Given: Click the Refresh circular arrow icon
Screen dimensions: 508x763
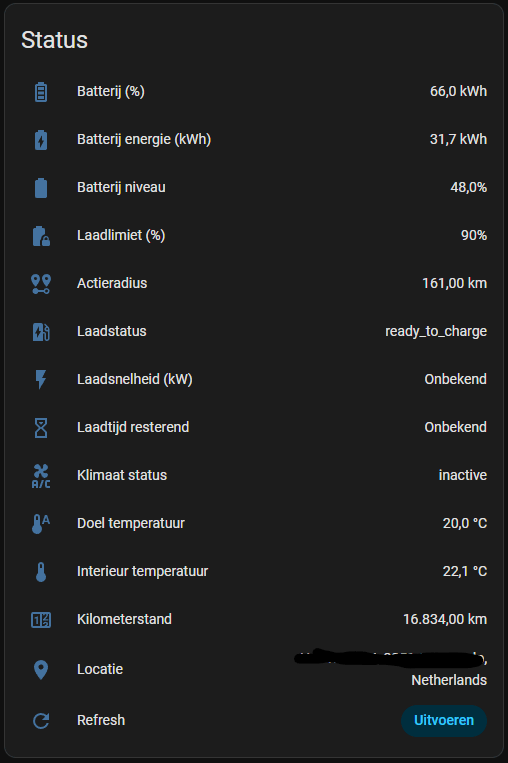Looking at the screenshot, I should tap(41, 721).
